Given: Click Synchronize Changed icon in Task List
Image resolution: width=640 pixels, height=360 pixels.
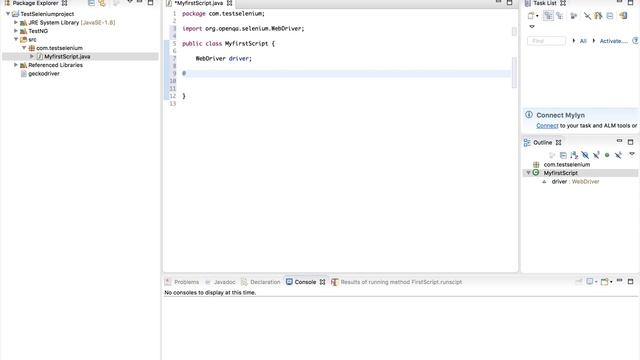Looking at the screenshot, I should [598, 16].
